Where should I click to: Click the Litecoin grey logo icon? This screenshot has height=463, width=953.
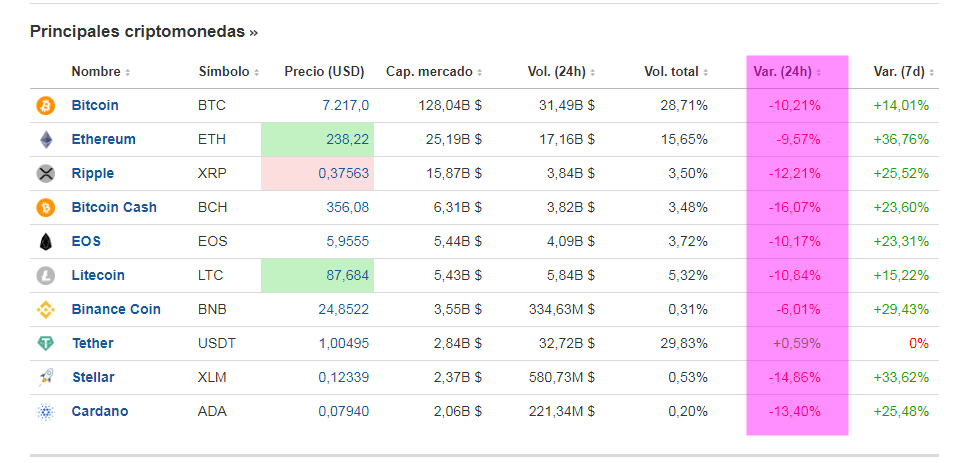(45, 275)
